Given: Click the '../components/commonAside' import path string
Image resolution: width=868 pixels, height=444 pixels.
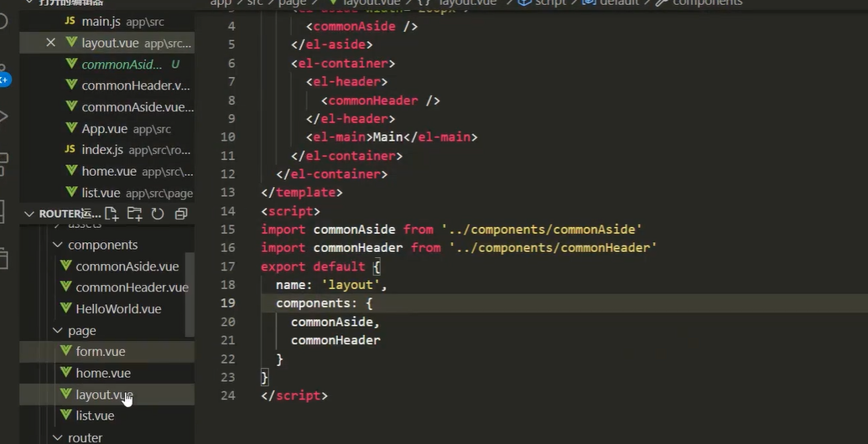Looking at the screenshot, I should click(542, 230).
